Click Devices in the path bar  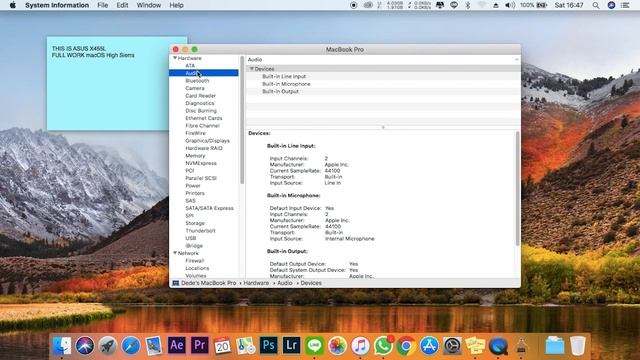311,283
